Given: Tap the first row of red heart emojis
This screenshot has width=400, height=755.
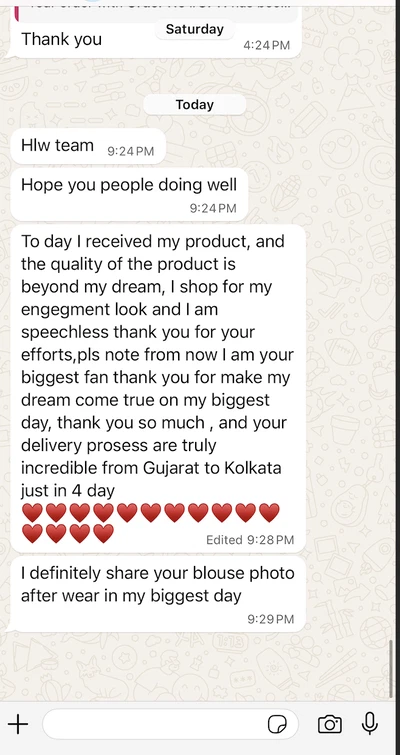Looking at the screenshot, I should tap(150, 513).
